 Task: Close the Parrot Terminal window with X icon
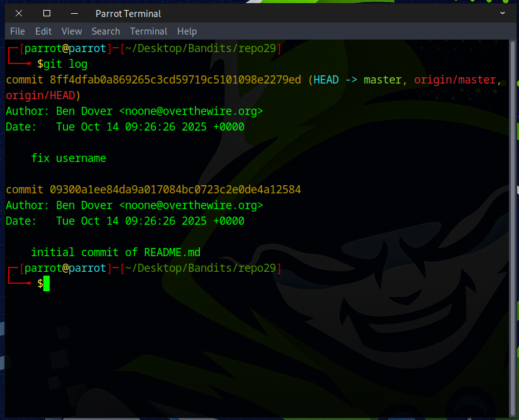tap(19, 13)
